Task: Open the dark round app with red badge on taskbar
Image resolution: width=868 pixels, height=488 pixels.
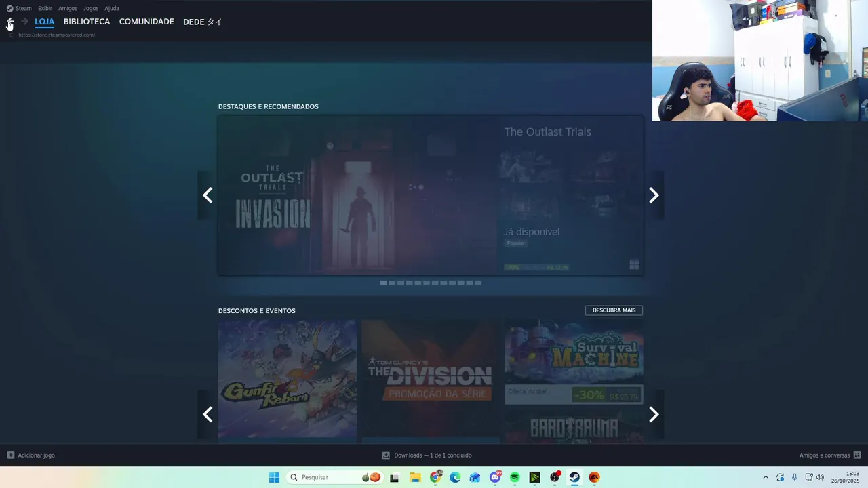Action: 555,477
